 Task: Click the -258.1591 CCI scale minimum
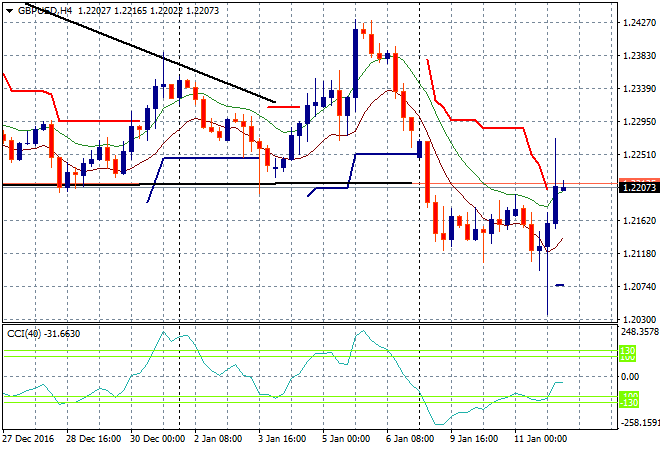tap(640, 422)
